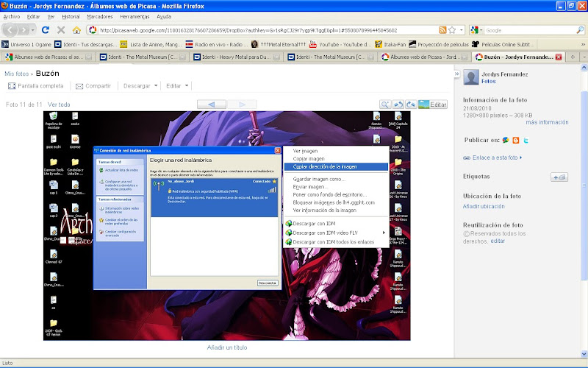Image resolution: width=588 pixels, height=368 pixels.
Task: Open the search engine selector dropdown
Action: (x=476, y=30)
